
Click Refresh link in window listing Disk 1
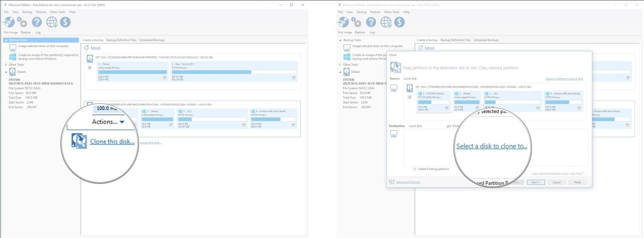tap(95, 48)
